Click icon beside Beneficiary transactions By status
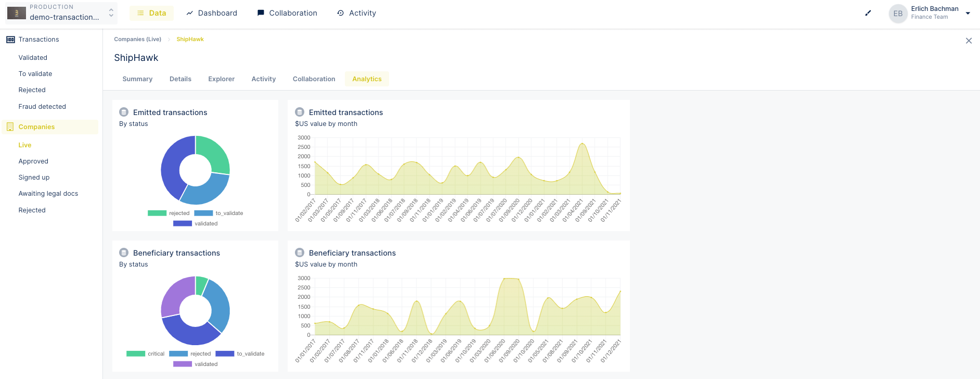 [124, 252]
